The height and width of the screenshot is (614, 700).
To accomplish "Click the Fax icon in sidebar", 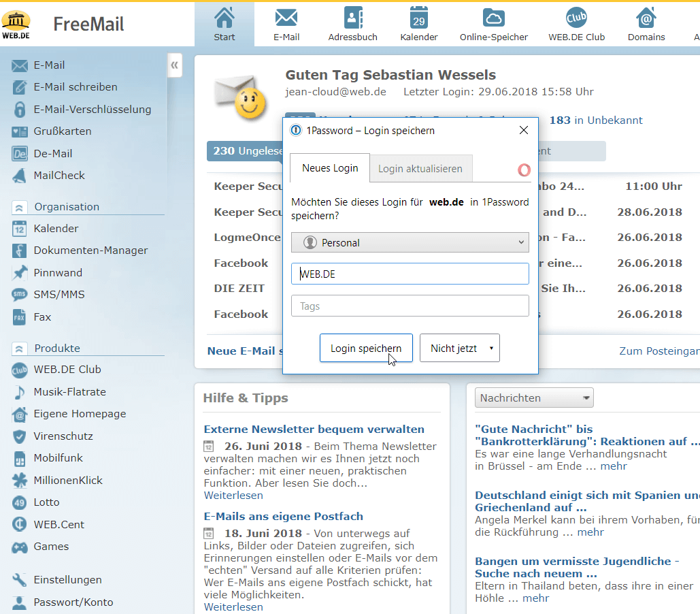I will pos(19,317).
